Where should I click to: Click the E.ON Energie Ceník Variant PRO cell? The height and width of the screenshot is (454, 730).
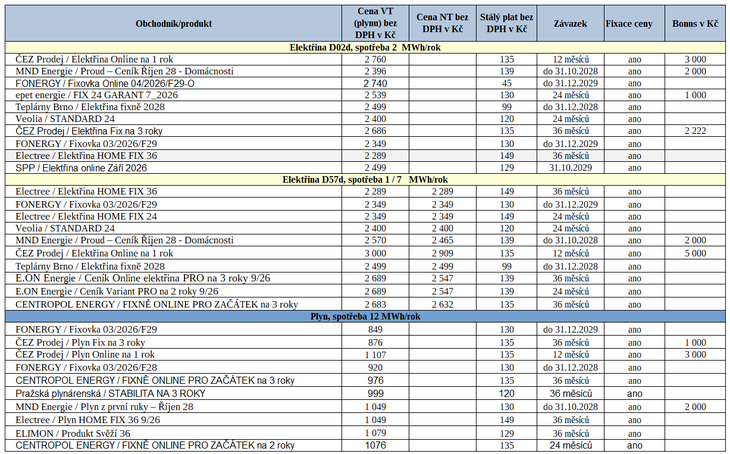click(174, 291)
